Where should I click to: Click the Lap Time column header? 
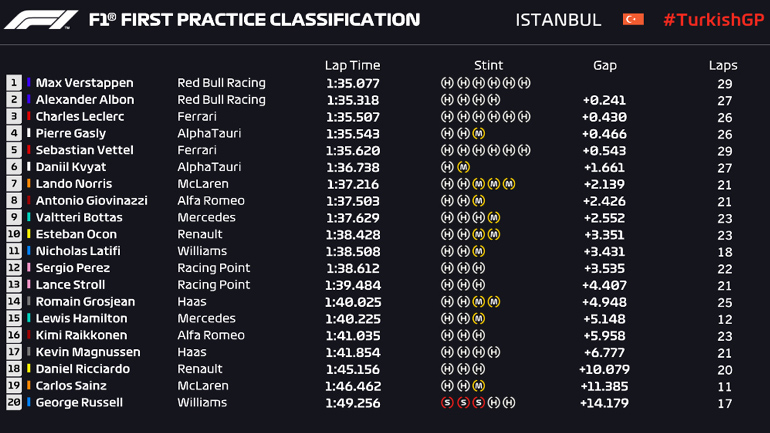click(352, 66)
